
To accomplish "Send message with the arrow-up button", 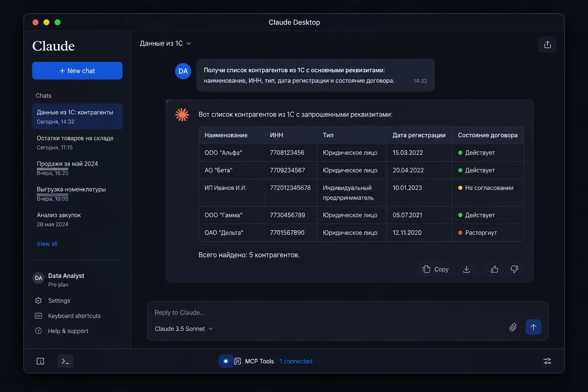I will coord(533,327).
